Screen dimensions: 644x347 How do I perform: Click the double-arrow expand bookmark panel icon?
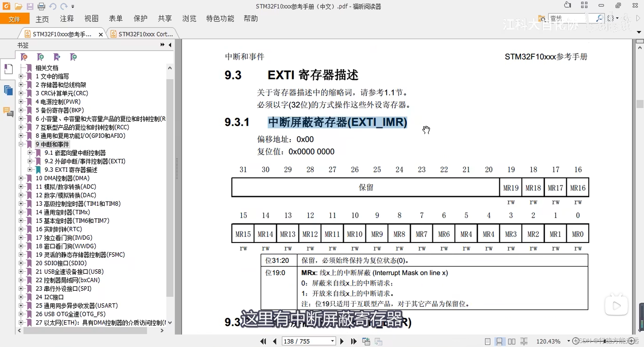click(x=162, y=45)
